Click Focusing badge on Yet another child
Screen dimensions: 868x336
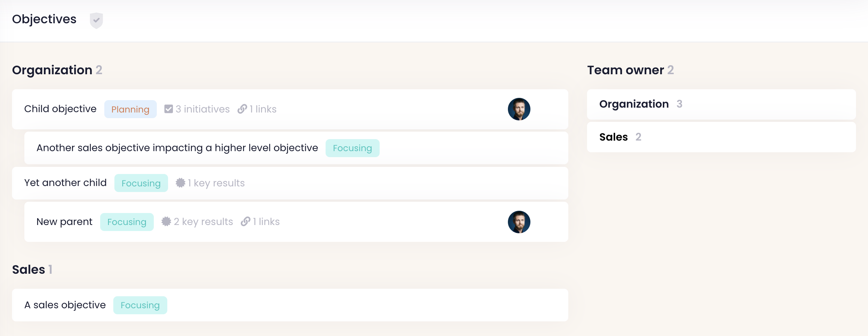point(141,183)
